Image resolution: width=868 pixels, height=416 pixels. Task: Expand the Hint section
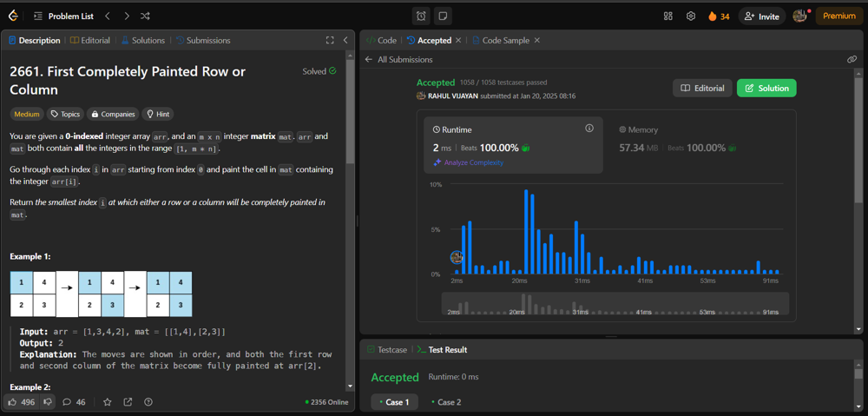pos(158,114)
